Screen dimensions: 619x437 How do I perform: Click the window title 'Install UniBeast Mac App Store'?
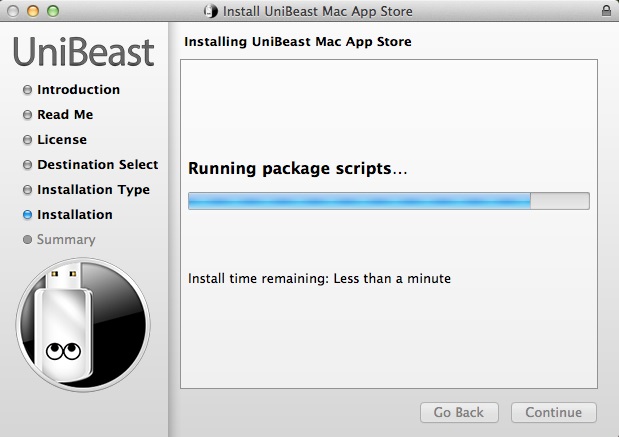point(318,11)
